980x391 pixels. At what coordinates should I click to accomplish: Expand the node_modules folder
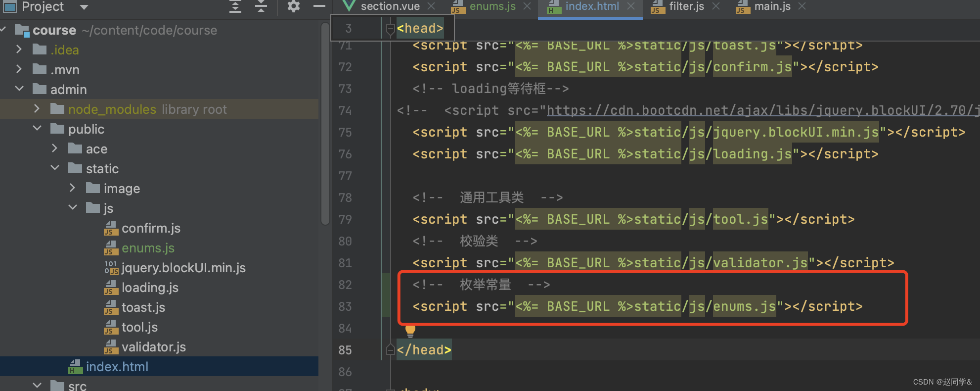click(37, 109)
